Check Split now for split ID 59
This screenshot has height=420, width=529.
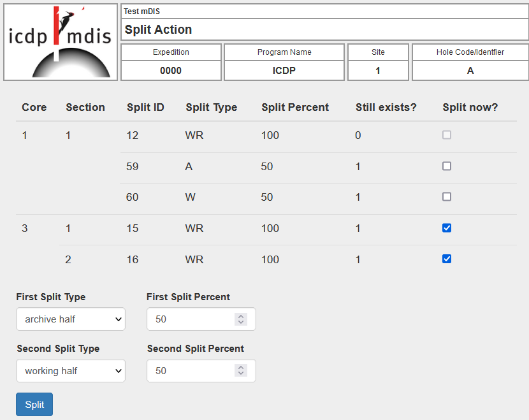[447, 166]
